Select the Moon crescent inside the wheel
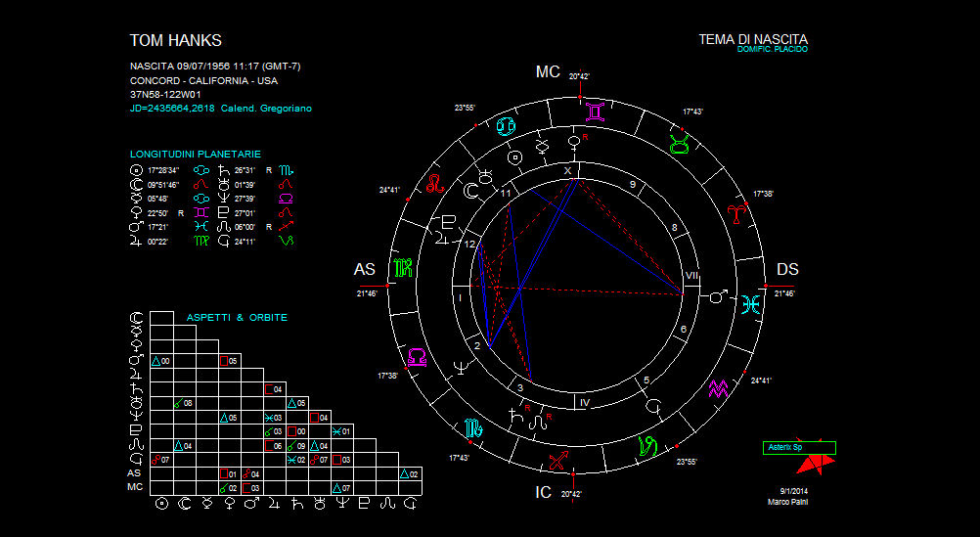980x537 pixels. 470,190
